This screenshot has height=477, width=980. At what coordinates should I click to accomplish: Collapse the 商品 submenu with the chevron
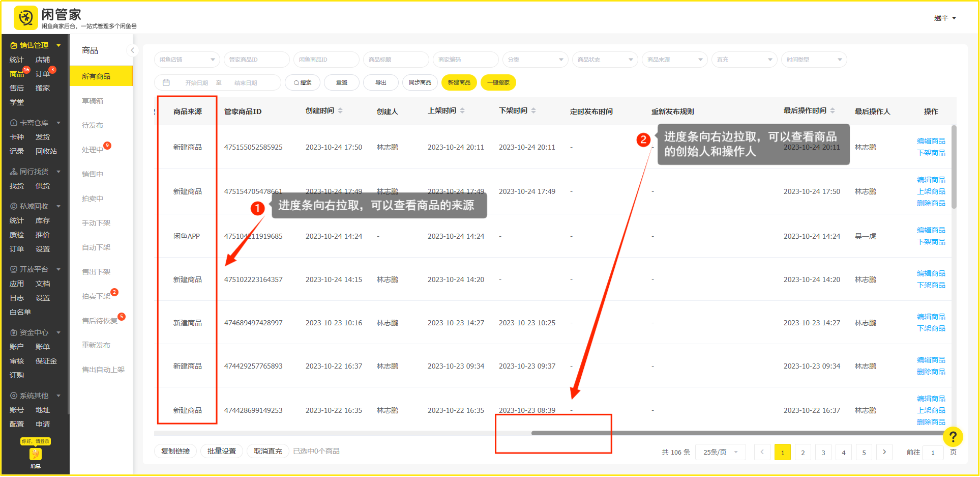pyautogui.click(x=132, y=50)
